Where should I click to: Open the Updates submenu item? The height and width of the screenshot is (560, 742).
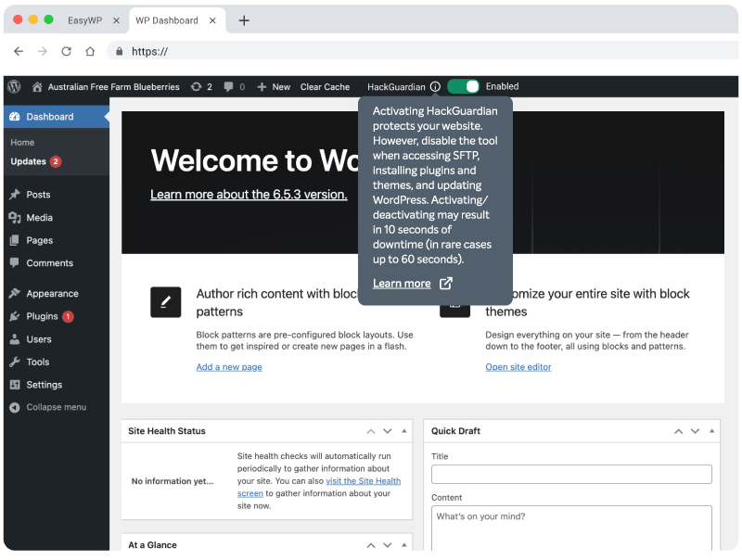[28, 161]
